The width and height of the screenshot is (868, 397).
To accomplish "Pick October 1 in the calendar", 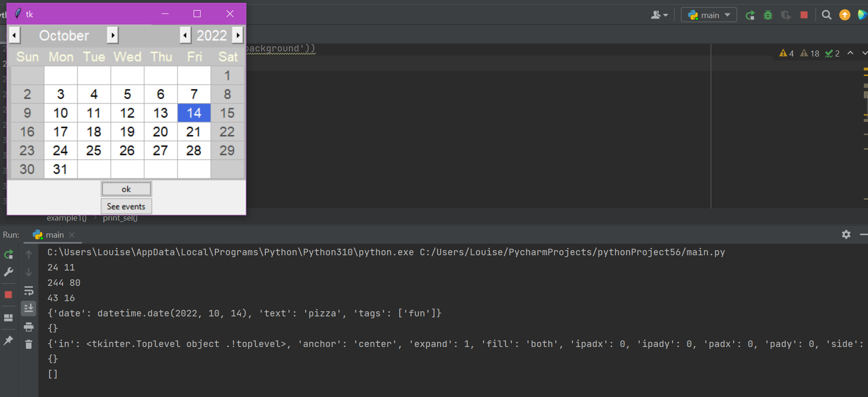I will (227, 76).
